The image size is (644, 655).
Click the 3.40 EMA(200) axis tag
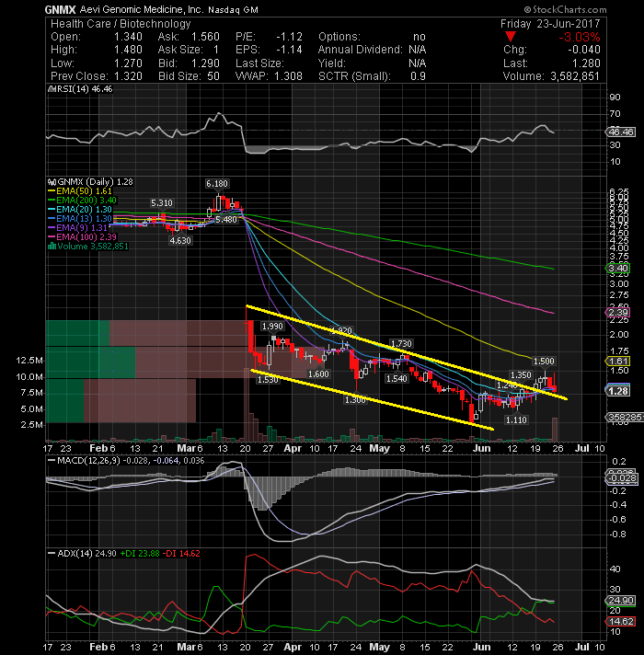click(x=617, y=268)
